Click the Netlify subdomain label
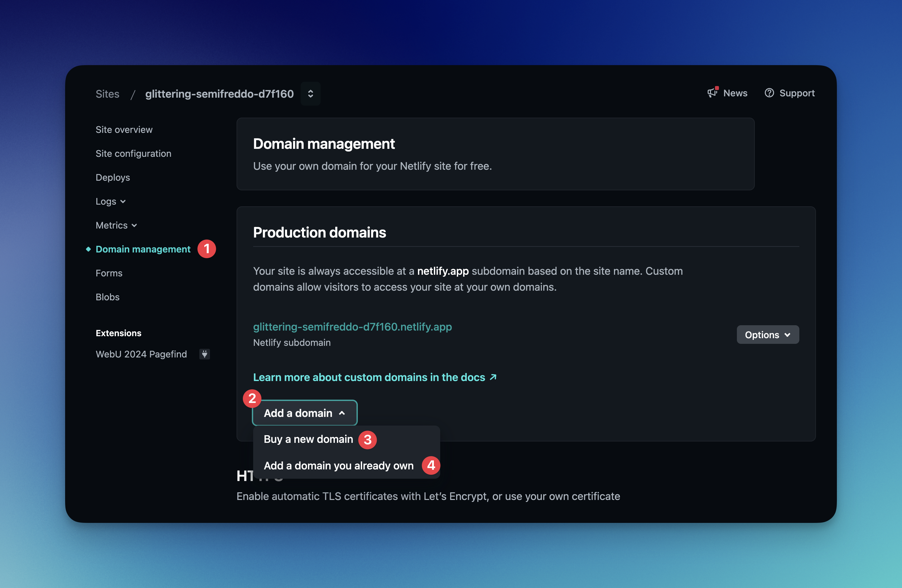 (x=292, y=343)
